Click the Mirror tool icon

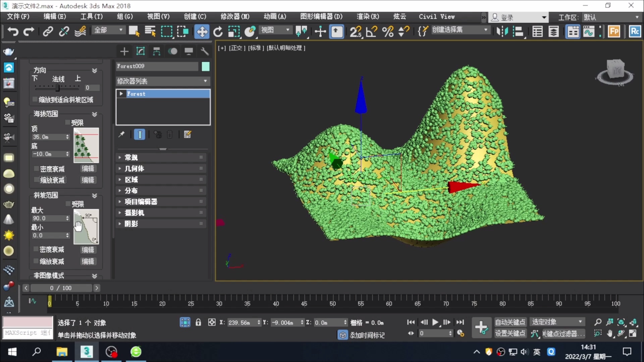tap(502, 32)
